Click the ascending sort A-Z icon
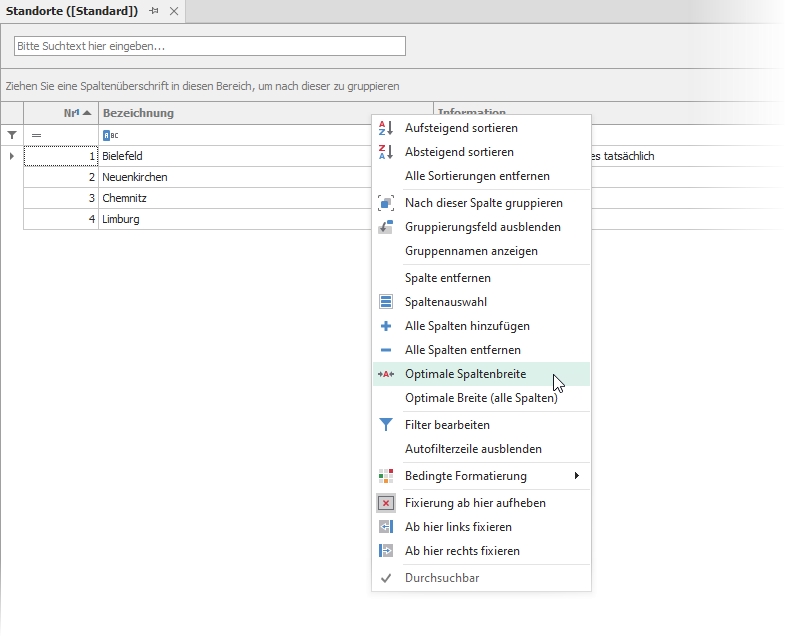 (386, 128)
